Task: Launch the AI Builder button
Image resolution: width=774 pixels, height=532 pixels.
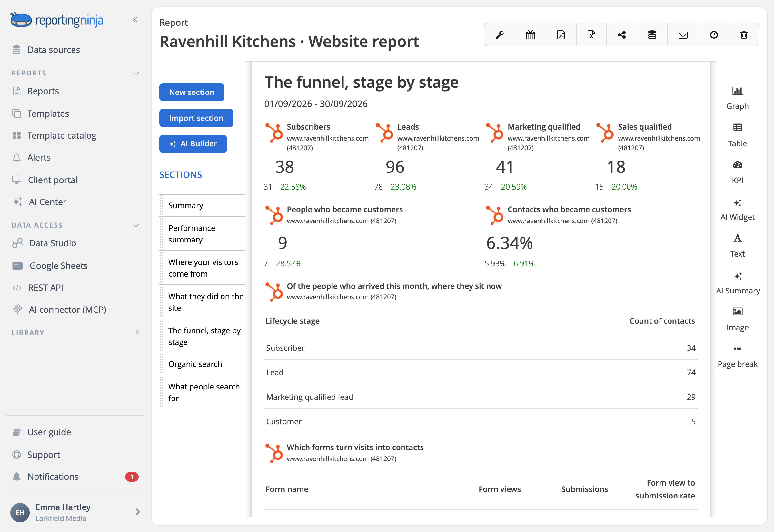Action: click(x=193, y=144)
